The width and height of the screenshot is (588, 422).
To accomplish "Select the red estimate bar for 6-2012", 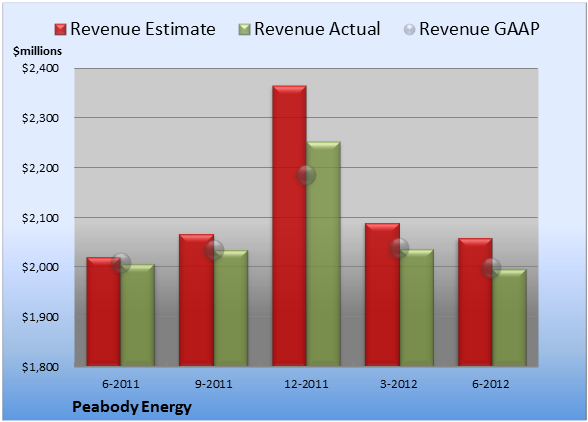I will [x=475, y=302].
